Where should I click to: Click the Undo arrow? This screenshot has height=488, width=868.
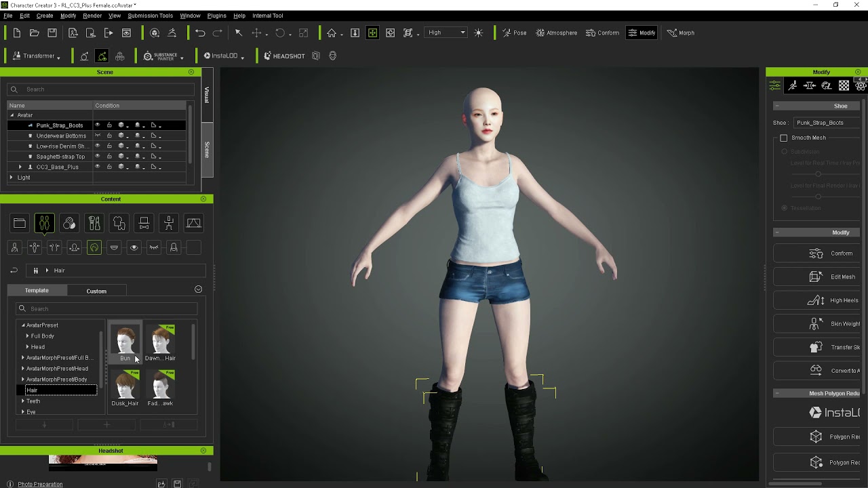tap(200, 33)
